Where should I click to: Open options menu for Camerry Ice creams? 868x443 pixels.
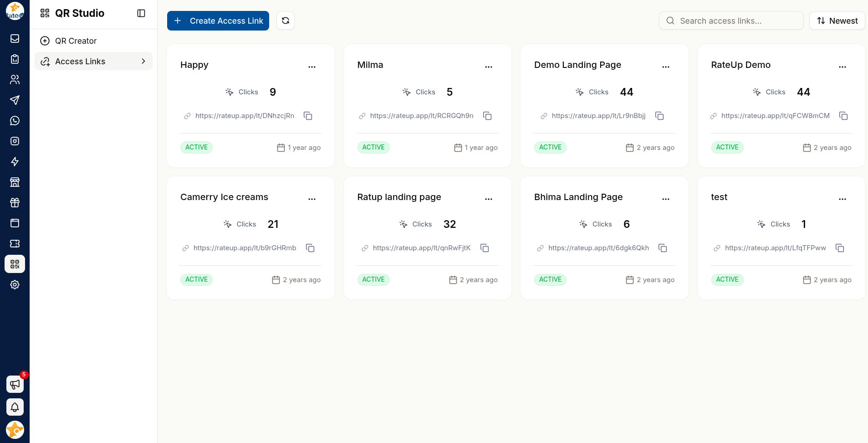[312, 199]
